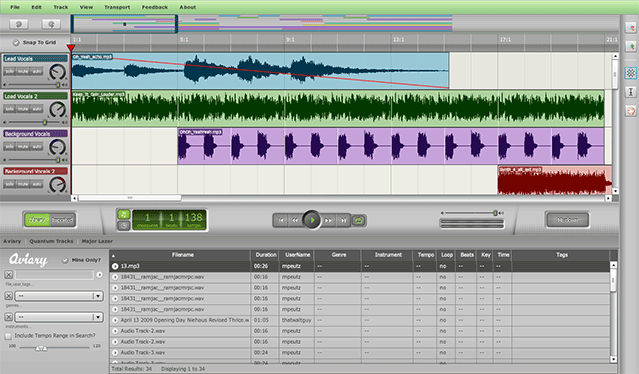Rename the Lead Vocals track label

pos(35,59)
